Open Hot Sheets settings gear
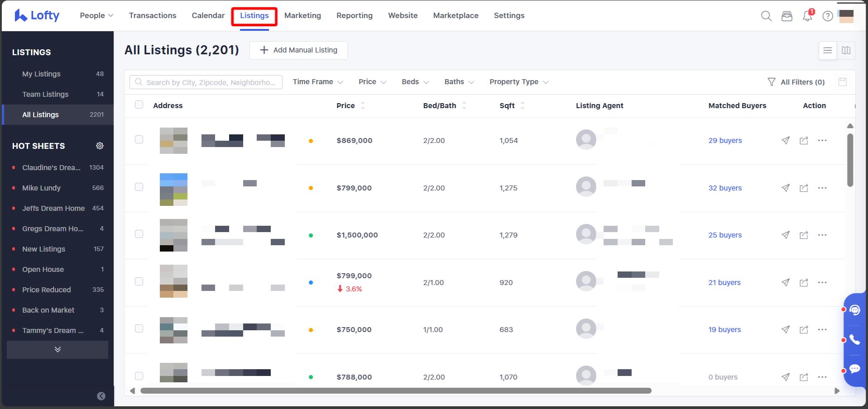Image resolution: width=868 pixels, height=409 pixels. [100, 146]
